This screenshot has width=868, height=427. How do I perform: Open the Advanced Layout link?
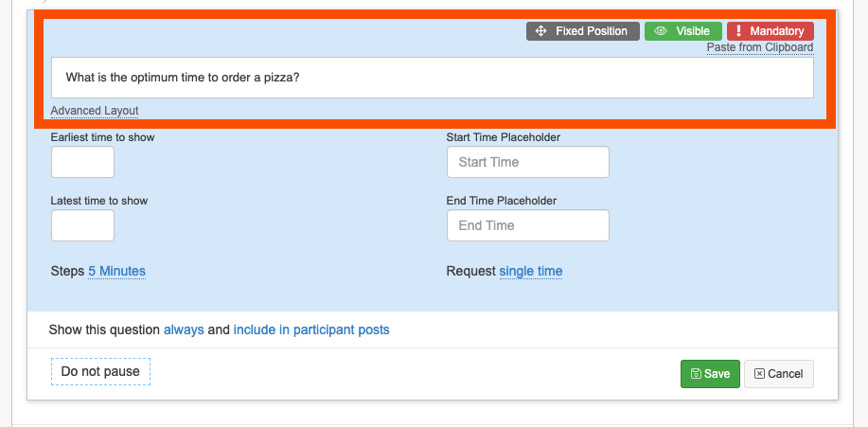(x=95, y=111)
